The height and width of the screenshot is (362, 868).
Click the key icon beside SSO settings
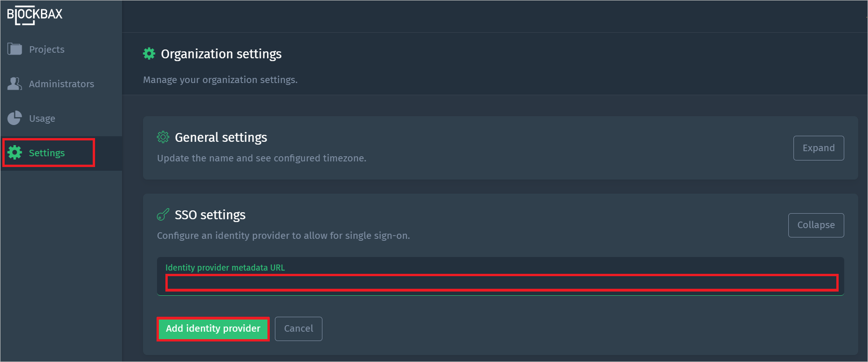[163, 214]
